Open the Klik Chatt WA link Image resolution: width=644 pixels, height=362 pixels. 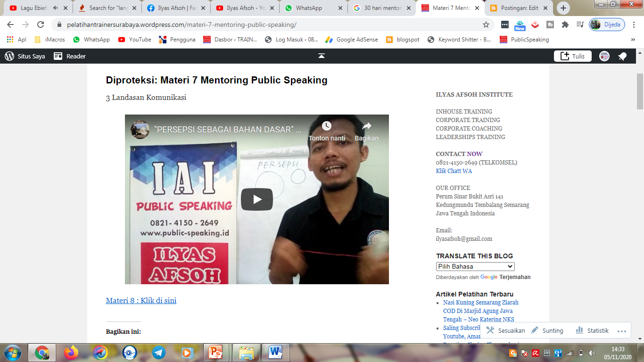point(454,171)
